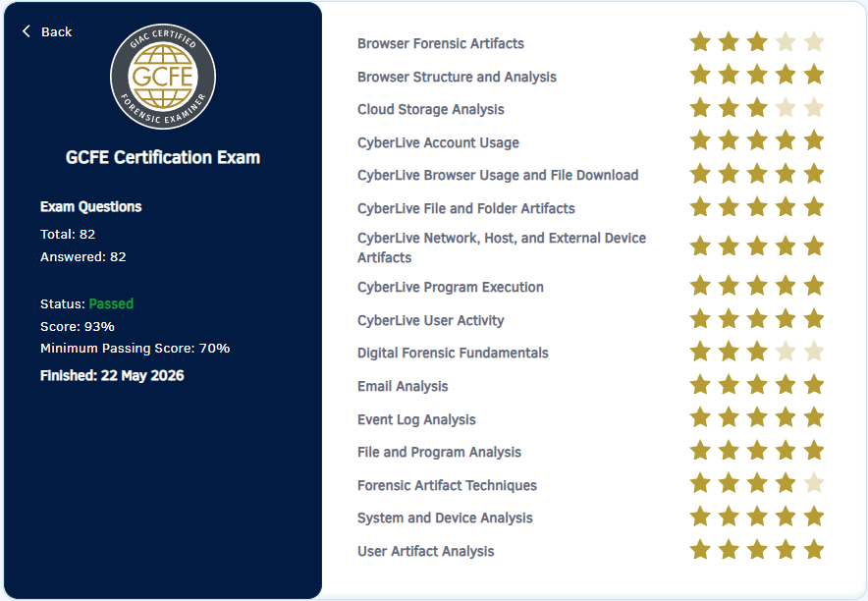Click the File and Program Analysis label
Screen dimensions: 868x601
(x=439, y=452)
